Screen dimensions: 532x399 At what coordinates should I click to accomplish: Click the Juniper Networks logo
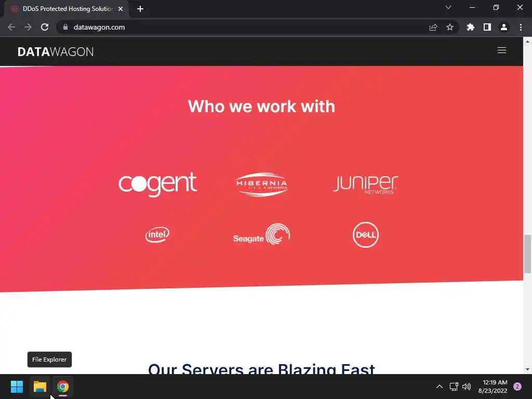[365, 184]
